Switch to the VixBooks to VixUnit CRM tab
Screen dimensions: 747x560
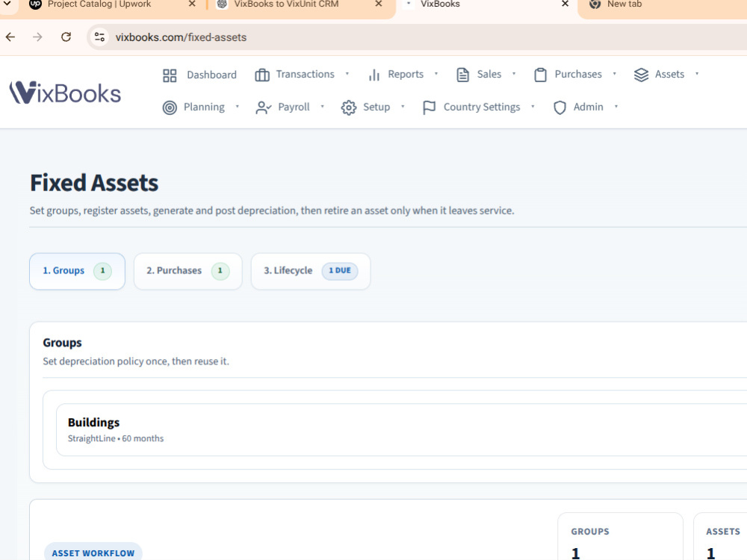(x=286, y=4)
